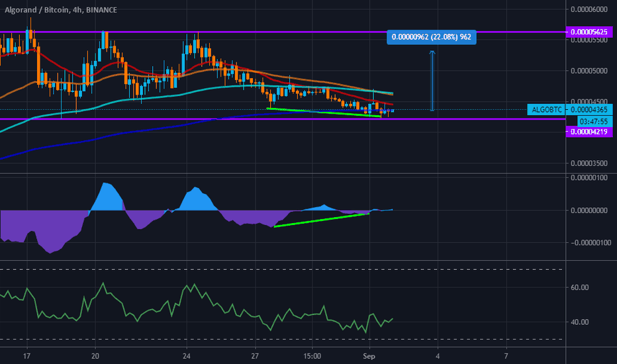
Task: Click the 0.00006000 price axis label
Action: (589, 9)
